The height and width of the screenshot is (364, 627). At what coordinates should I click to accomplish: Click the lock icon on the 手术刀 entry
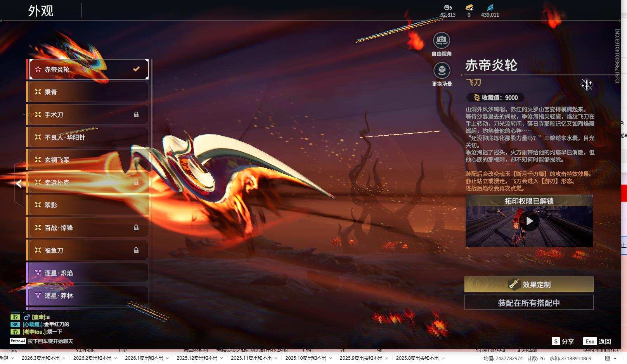pyautogui.click(x=137, y=115)
